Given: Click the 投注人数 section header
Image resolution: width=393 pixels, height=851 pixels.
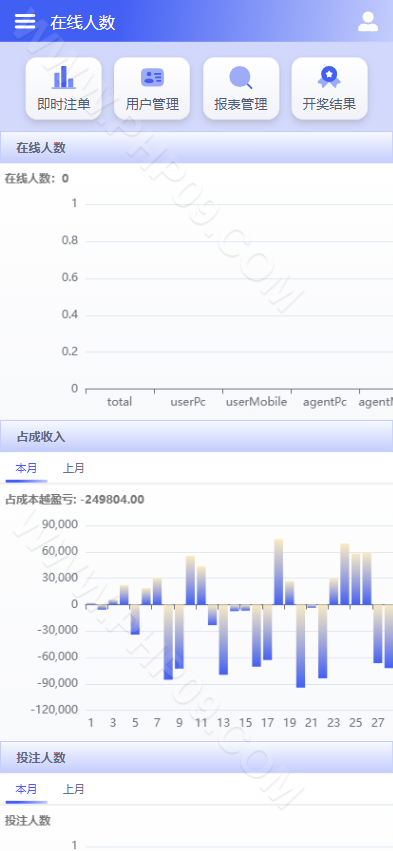Looking at the screenshot, I should (196, 757).
